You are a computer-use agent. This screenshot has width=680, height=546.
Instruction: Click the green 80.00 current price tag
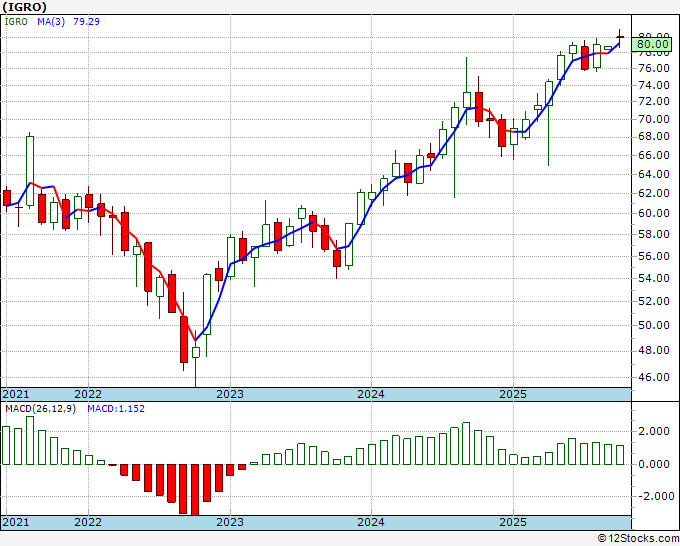[x=652, y=44]
